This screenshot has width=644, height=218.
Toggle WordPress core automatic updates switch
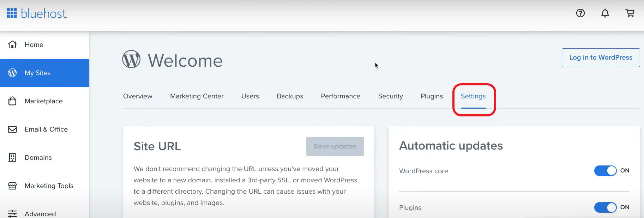point(605,171)
